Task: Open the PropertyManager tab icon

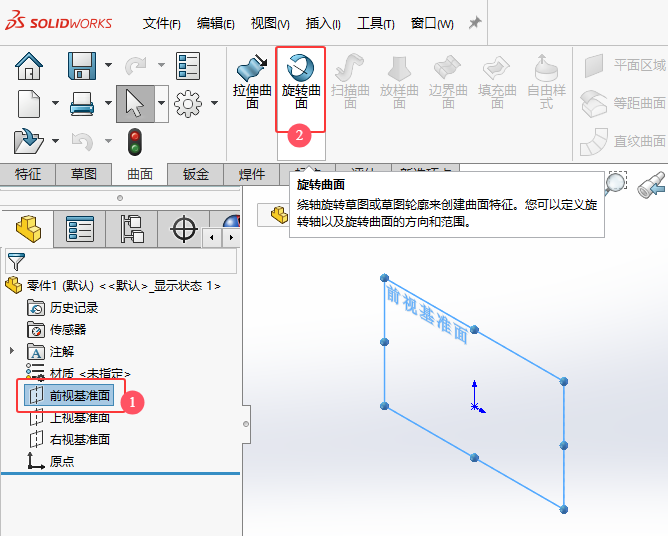Action: 80,229
